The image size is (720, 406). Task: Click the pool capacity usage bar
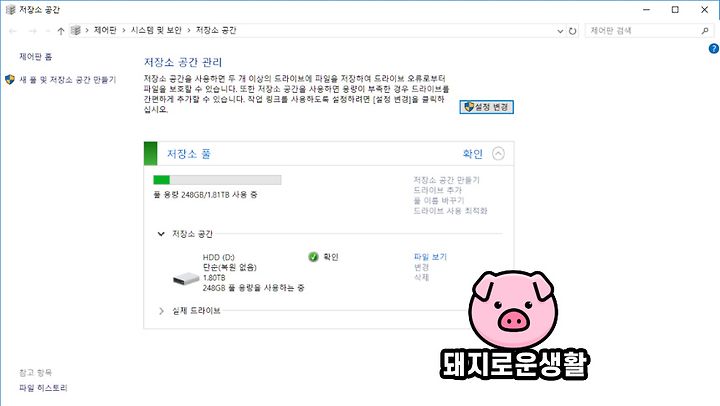point(217,180)
